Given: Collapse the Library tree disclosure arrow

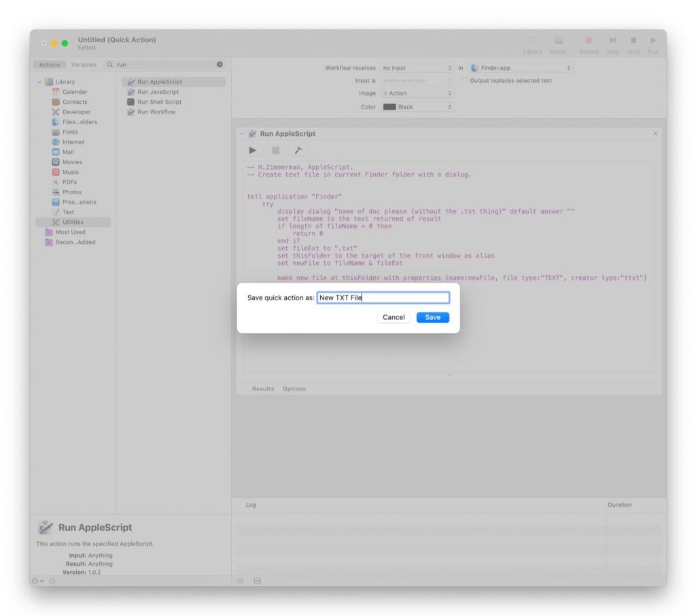Looking at the screenshot, I should tap(39, 82).
